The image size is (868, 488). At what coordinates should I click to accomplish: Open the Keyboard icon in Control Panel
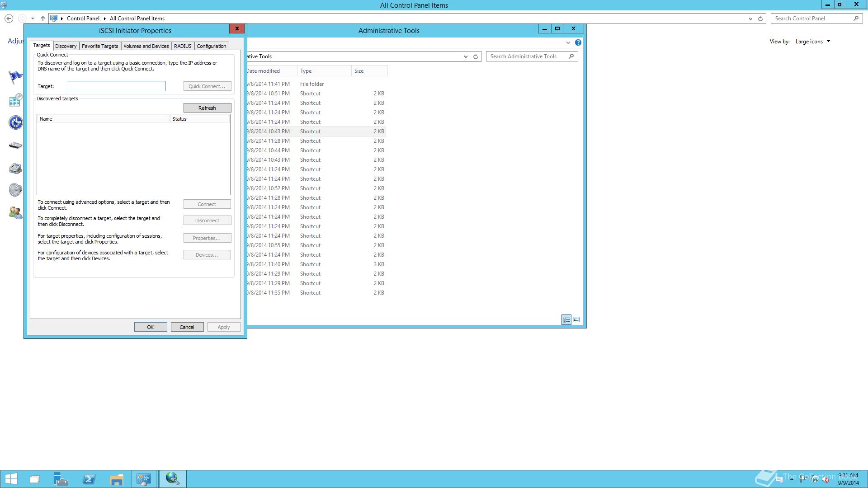(15, 145)
